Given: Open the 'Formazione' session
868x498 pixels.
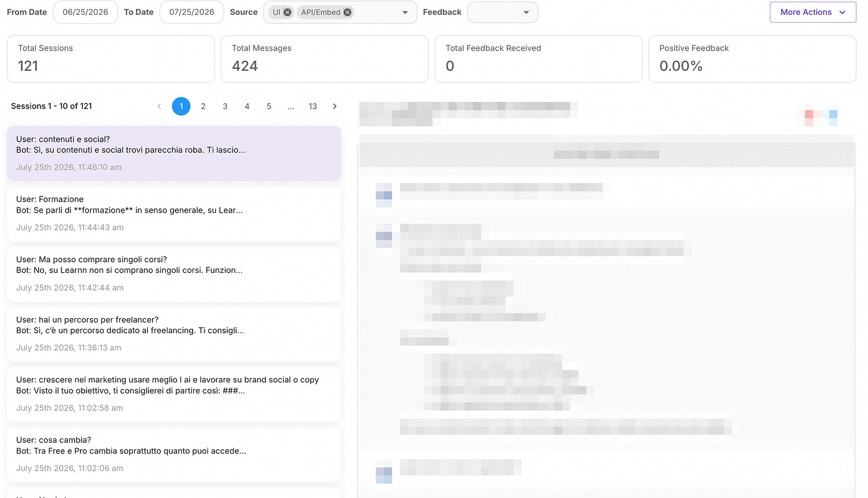Looking at the screenshot, I should click(x=174, y=213).
